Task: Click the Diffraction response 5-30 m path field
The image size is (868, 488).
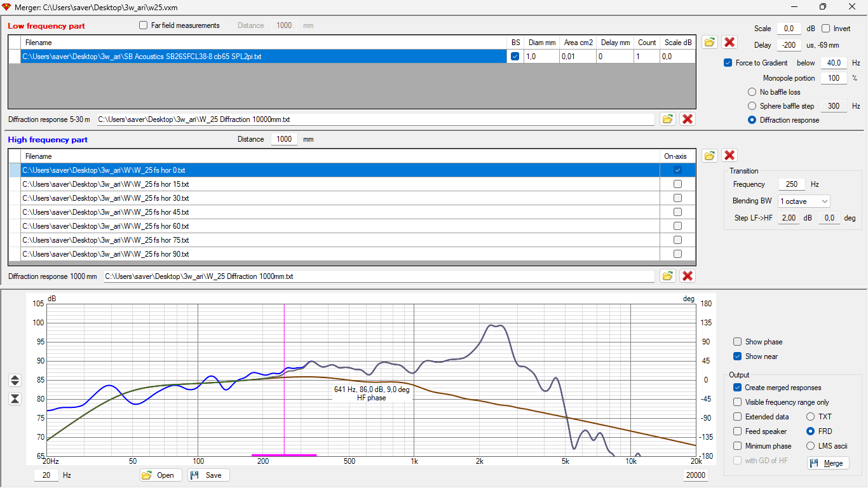Action: point(375,119)
